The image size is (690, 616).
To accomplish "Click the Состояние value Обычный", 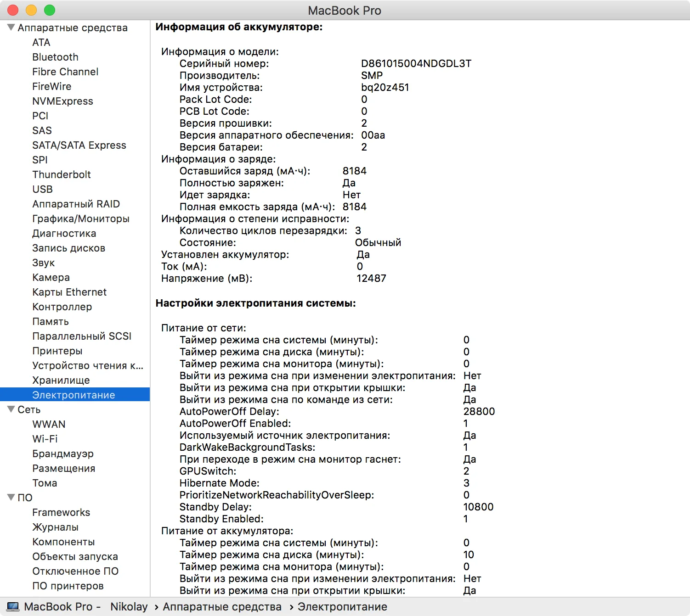I will click(x=378, y=242).
